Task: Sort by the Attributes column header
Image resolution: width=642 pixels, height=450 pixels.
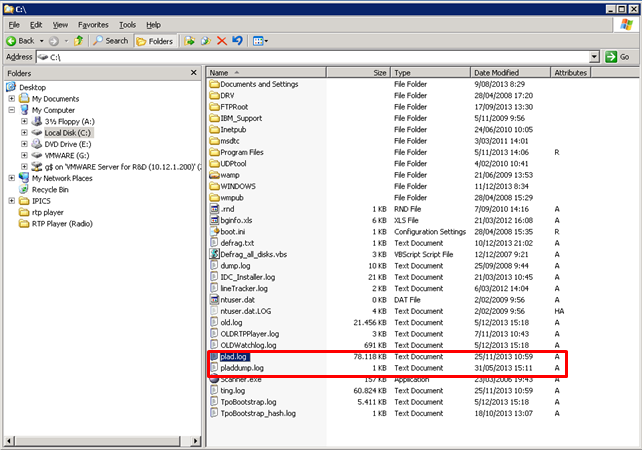Action: [571, 73]
